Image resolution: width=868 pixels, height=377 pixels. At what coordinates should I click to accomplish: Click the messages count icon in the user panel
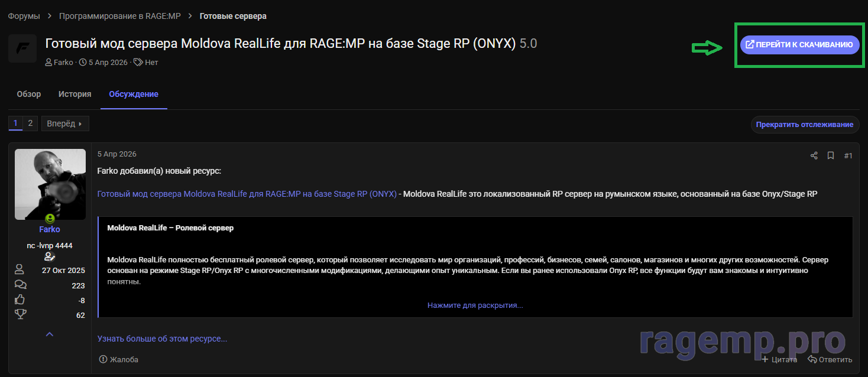[x=20, y=285]
